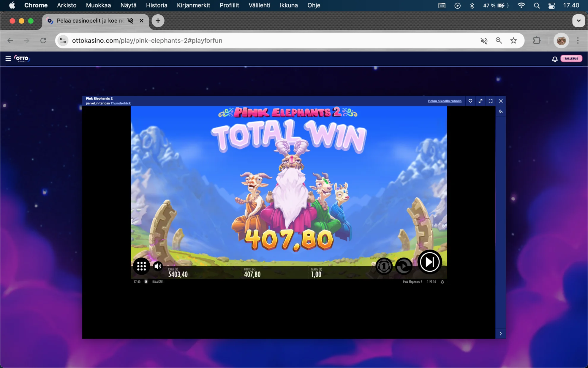
Task: Mute the game sound speaker icon
Action: (158, 266)
